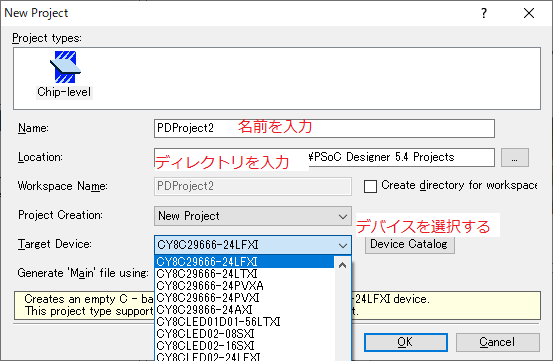Choose CY8C29666-24PVXA device
The image size is (553, 361).
[x=244, y=286]
